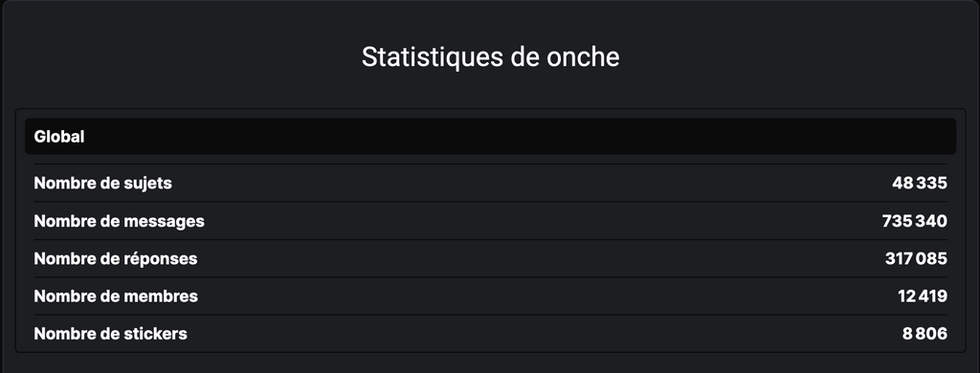The width and height of the screenshot is (980, 373).
Task: Select the 48 335 subjects count
Action: click(x=920, y=183)
